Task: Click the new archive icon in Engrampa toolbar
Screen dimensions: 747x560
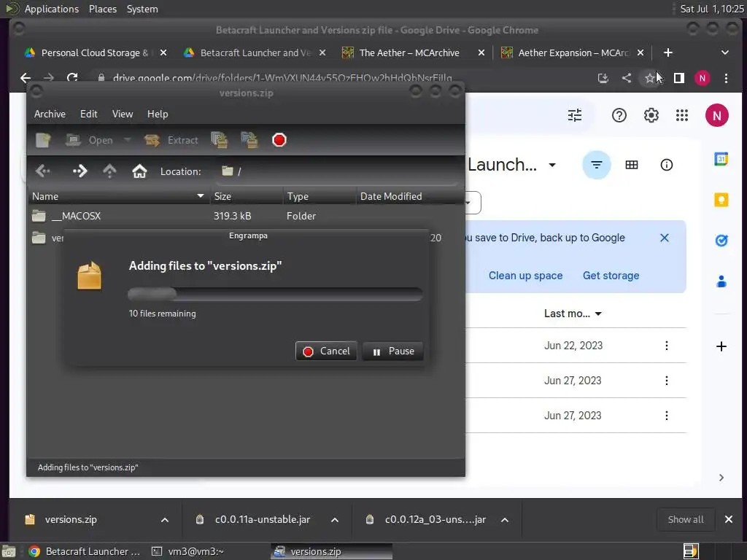Action: [43, 140]
